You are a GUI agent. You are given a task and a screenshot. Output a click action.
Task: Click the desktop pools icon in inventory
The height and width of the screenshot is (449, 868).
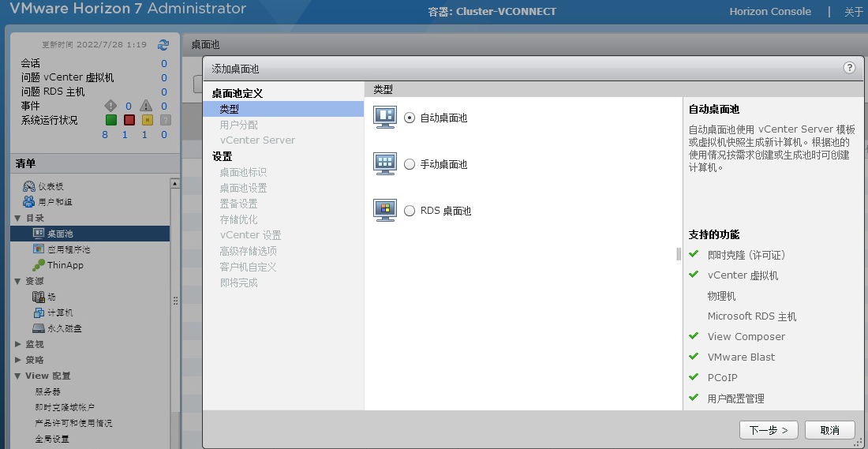coord(38,233)
